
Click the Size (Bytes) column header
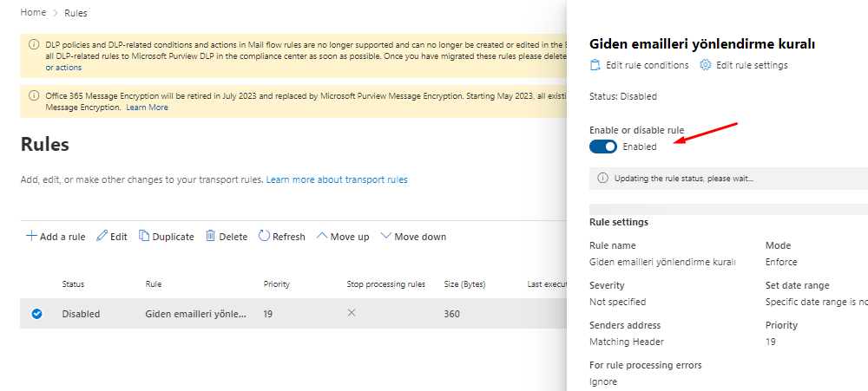pos(466,284)
